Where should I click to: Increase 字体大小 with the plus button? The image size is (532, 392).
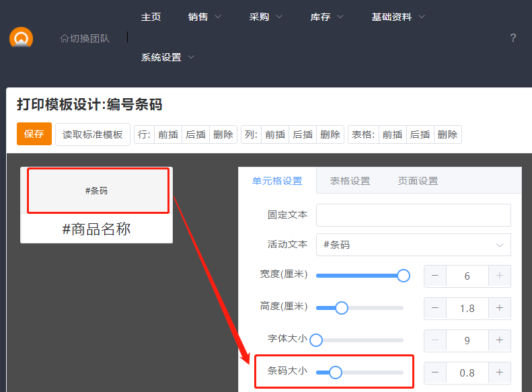(499, 340)
